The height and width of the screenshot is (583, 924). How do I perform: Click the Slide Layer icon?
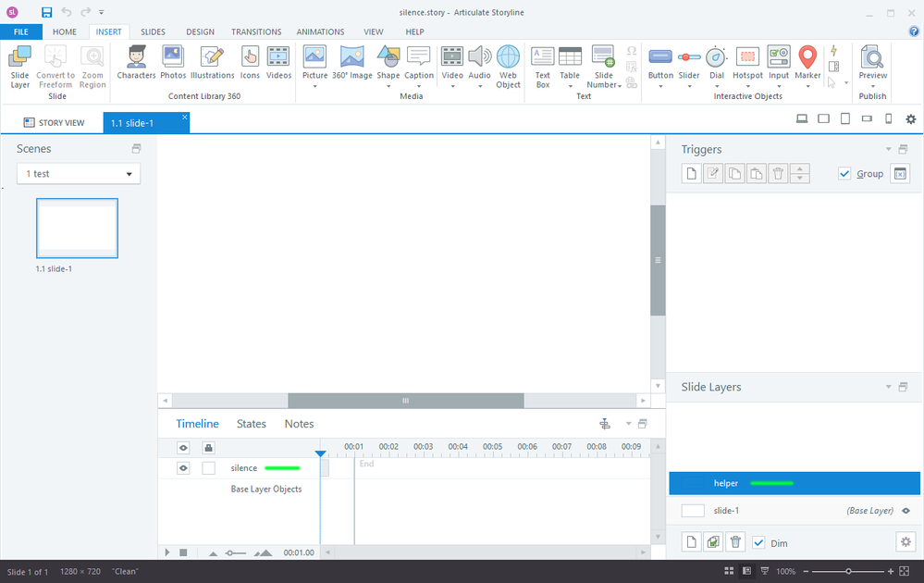[x=19, y=67]
